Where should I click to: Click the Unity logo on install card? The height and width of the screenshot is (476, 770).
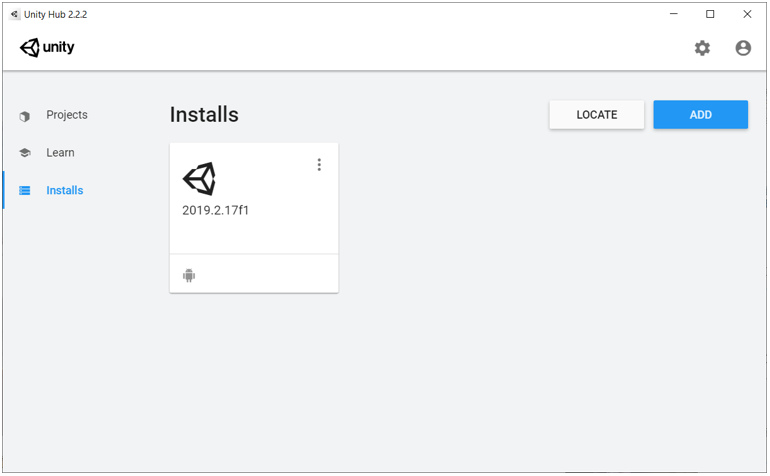pos(199,179)
